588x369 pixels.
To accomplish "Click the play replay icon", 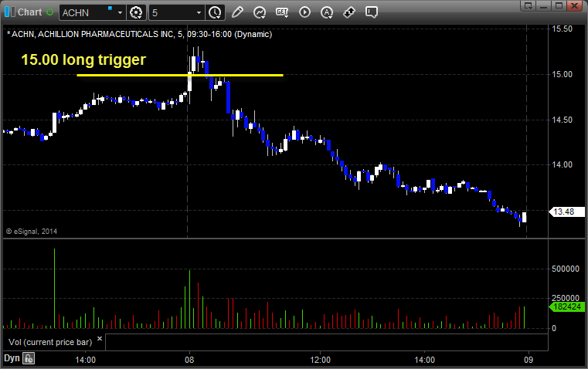I will point(304,12).
